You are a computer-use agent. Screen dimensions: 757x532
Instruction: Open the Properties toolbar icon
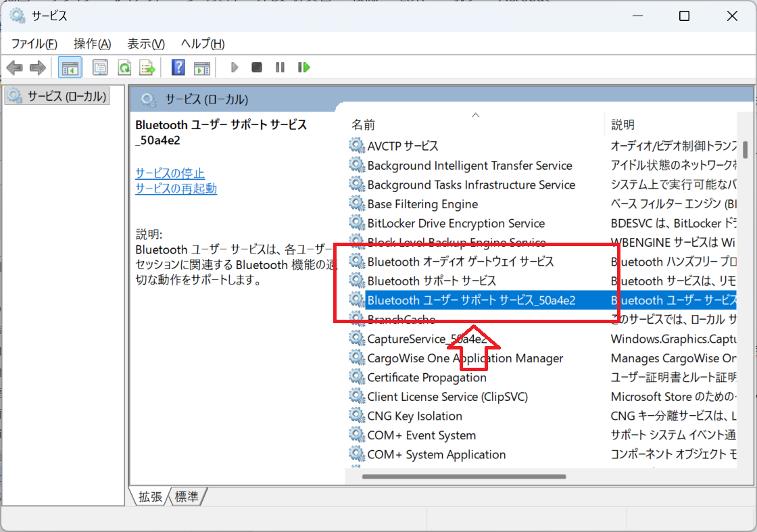pos(99,67)
